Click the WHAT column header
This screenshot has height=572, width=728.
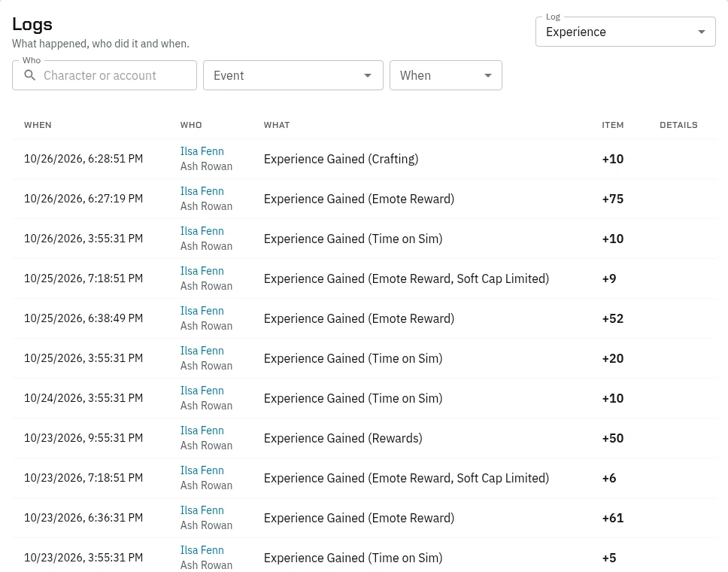(277, 125)
